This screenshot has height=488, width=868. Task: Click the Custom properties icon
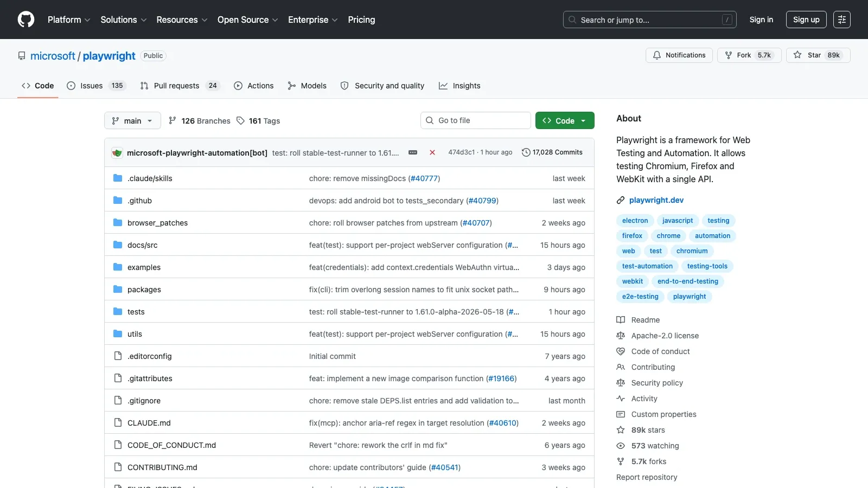621,414
